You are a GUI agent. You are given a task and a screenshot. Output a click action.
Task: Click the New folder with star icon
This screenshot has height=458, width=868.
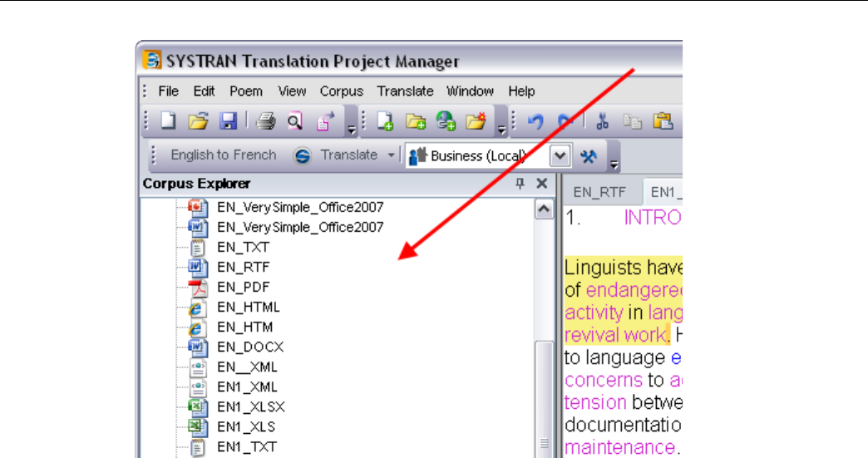476,121
